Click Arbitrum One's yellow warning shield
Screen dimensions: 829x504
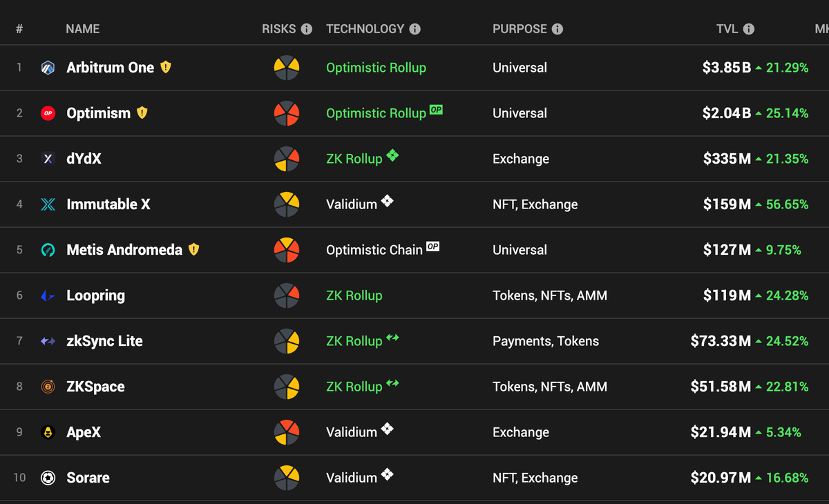(166, 67)
